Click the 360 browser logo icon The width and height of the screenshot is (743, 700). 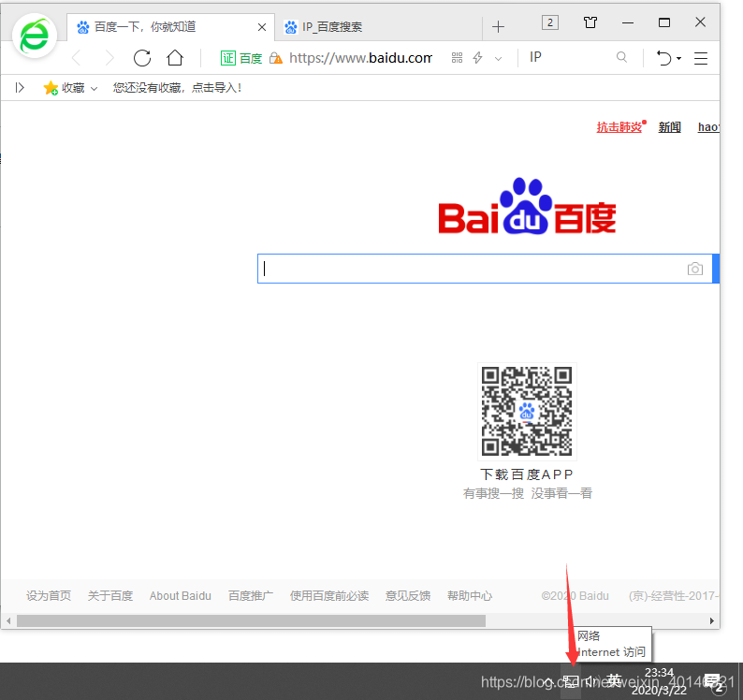[35, 36]
